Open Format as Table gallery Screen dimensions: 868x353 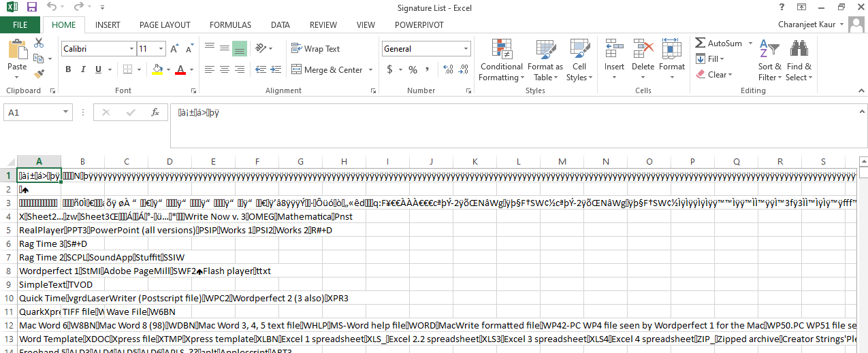545,61
